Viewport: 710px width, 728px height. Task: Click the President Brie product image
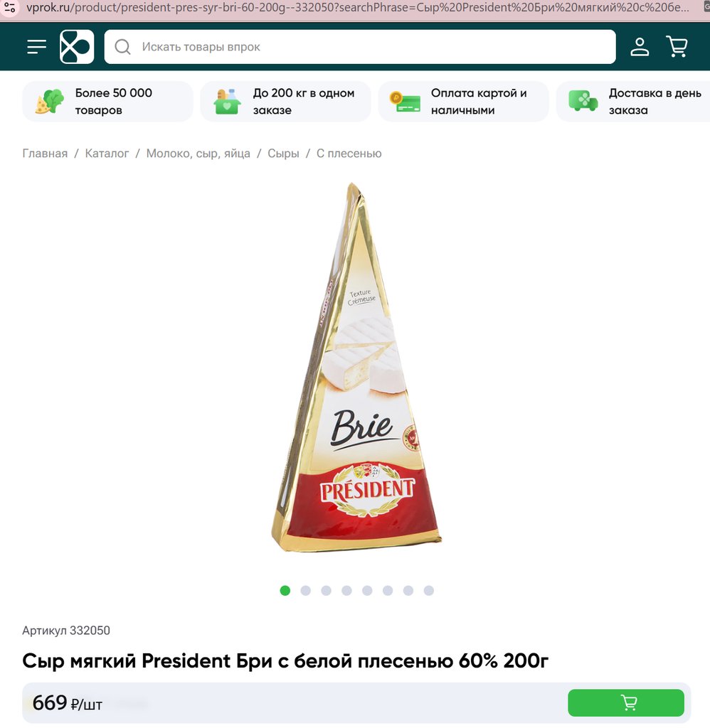356,368
